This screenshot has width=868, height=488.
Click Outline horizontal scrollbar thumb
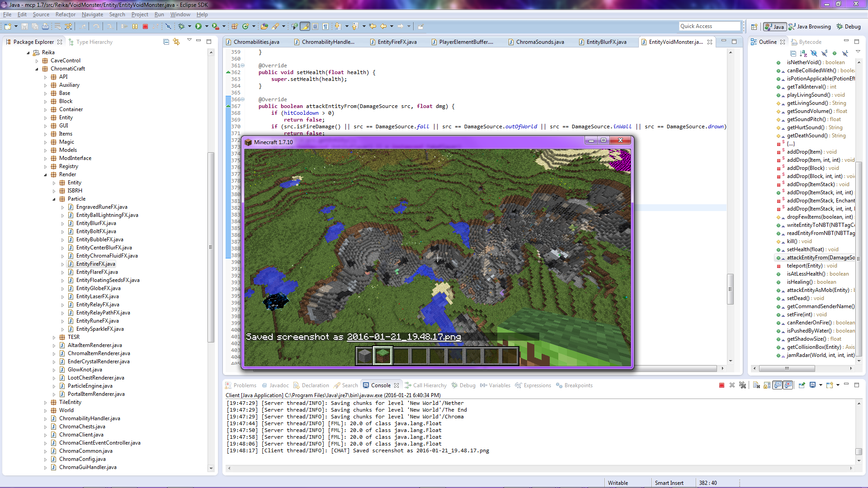pyautogui.click(x=787, y=369)
